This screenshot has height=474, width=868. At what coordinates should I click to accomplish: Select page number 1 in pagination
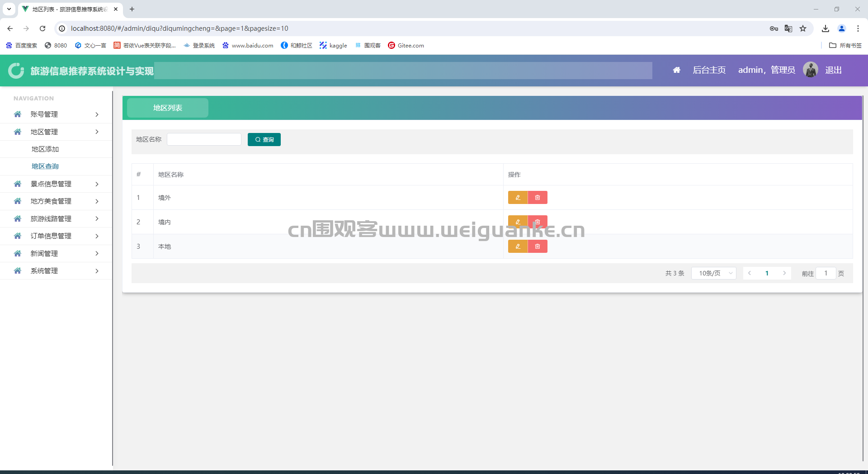pyautogui.click(x=767, y=273)
